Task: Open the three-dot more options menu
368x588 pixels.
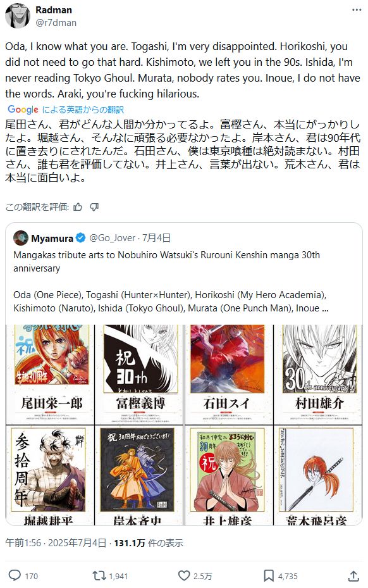Action: click(x=357, y=9)
